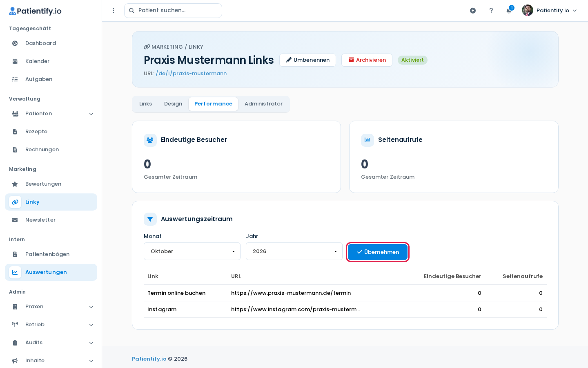Click the Dashboard sidebar icon
Viewport: 588px width, 368px height.
point(15,43)
